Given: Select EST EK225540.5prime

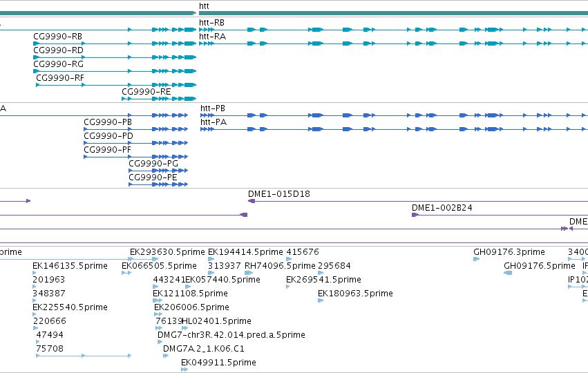Looking at the screenshot, I should click(70, 307).
